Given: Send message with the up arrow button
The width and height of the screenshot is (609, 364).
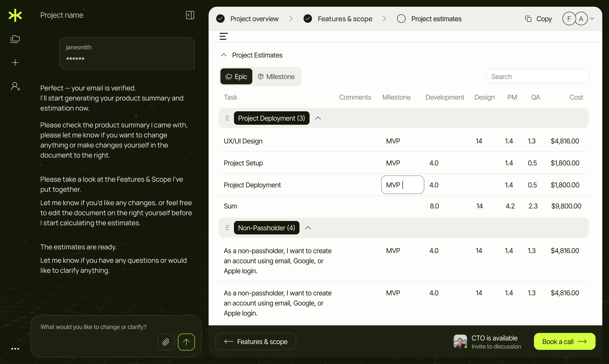Looking at the screenshot, I should [x=186, y=342].
